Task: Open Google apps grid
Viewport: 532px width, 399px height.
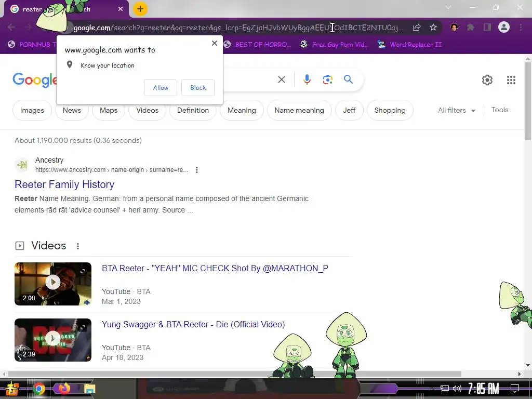Action: (x=511, y=79)
